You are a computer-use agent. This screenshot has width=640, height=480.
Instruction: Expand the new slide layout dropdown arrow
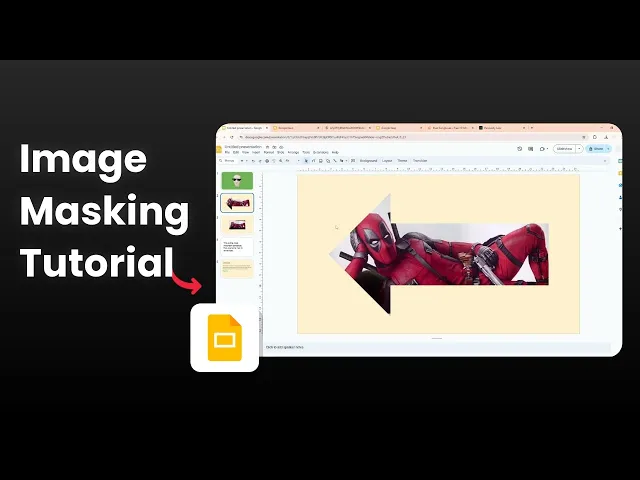[247, 161]
